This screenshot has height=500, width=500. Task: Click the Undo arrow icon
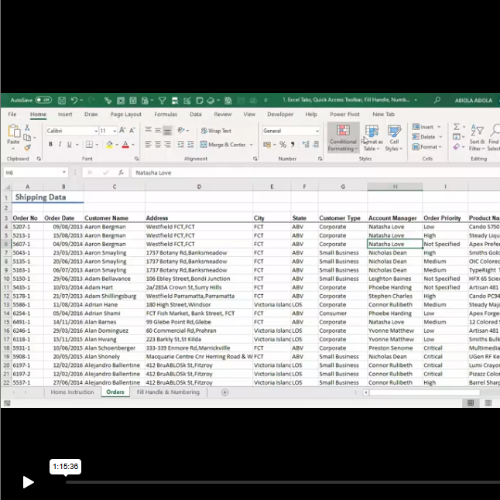pos(74,100)
